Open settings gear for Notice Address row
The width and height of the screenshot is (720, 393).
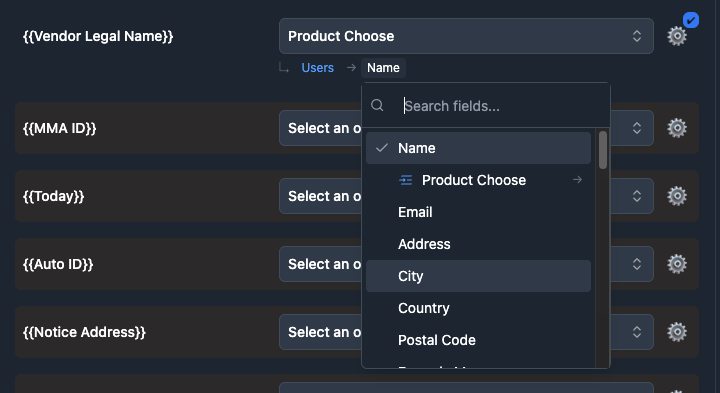click(677, 332)
